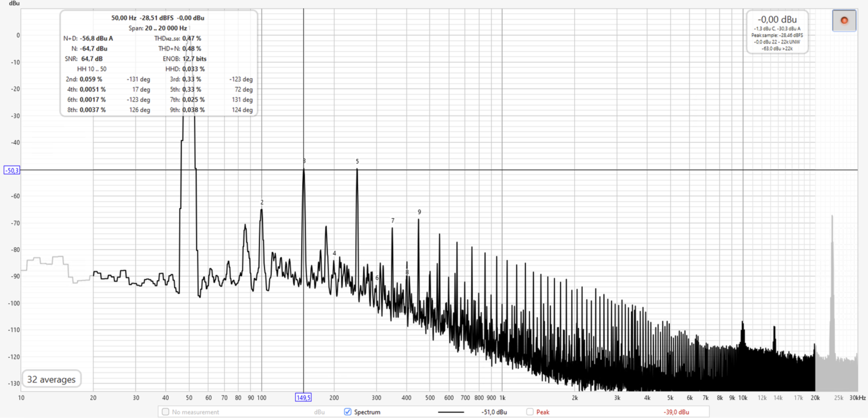Click harmonic marker 5 above the peak

point(357,161)
